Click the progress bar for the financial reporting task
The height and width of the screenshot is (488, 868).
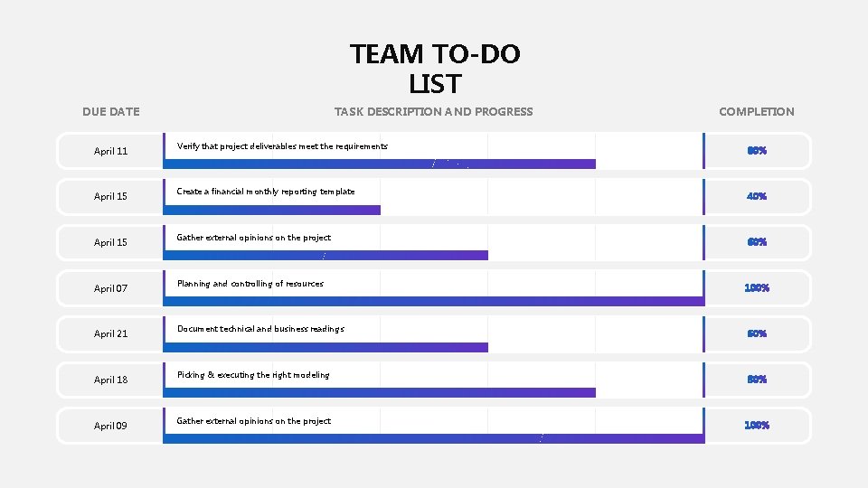point(272,210)
